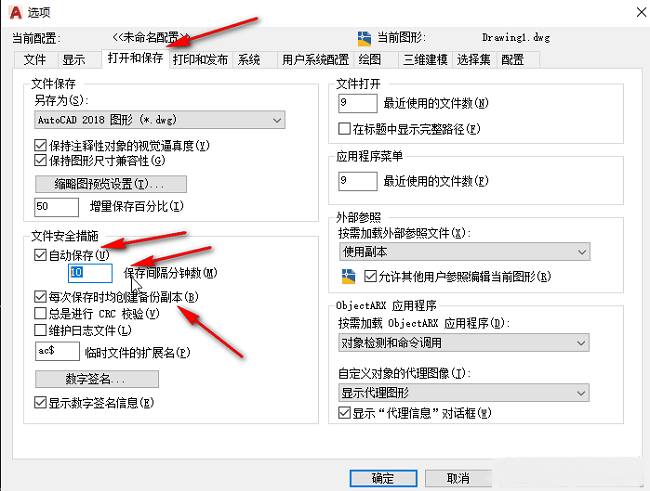Select the 三维建模 tab

[x=425, y=60]
